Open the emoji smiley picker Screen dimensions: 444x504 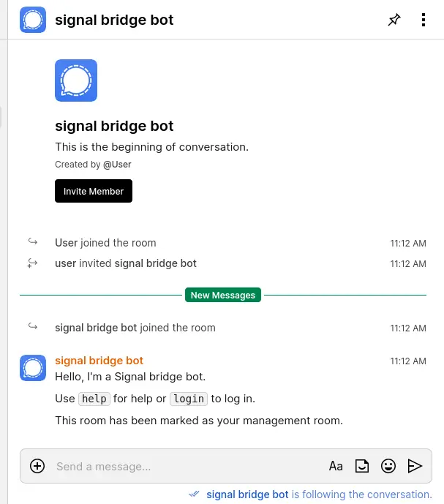point(388,466)
